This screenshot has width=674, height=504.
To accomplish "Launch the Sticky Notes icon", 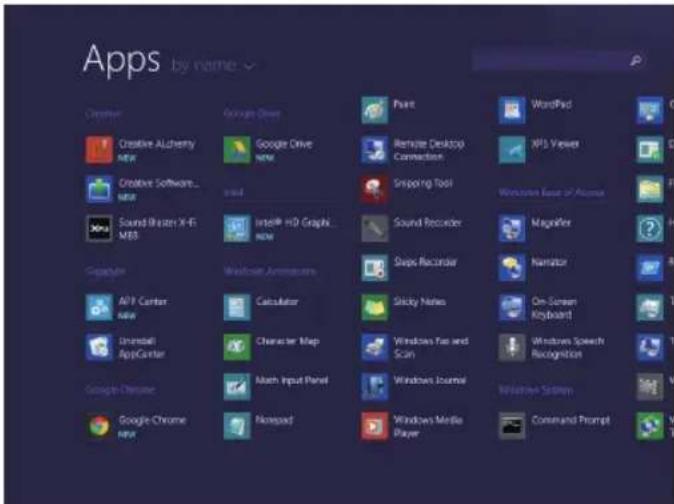I will (x=374, y=307).
